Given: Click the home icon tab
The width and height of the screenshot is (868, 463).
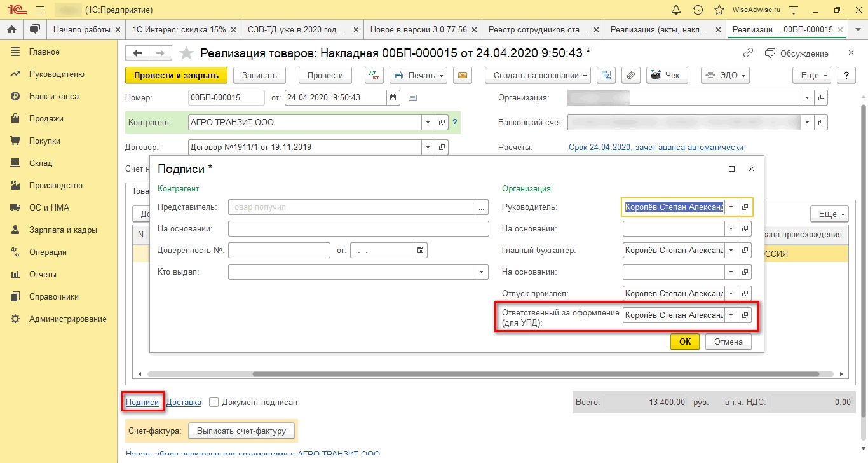Looking at the screenshot, I should pos(11,30).
